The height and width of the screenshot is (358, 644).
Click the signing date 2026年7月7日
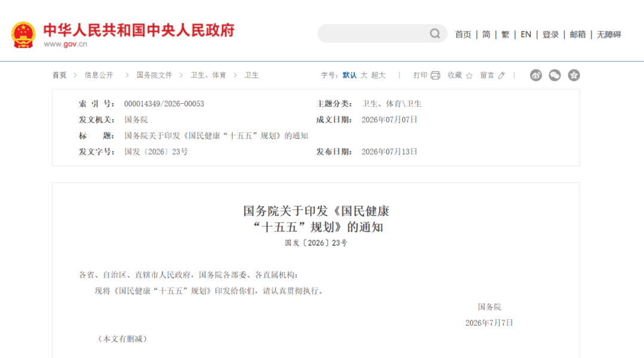coord(489,323)
